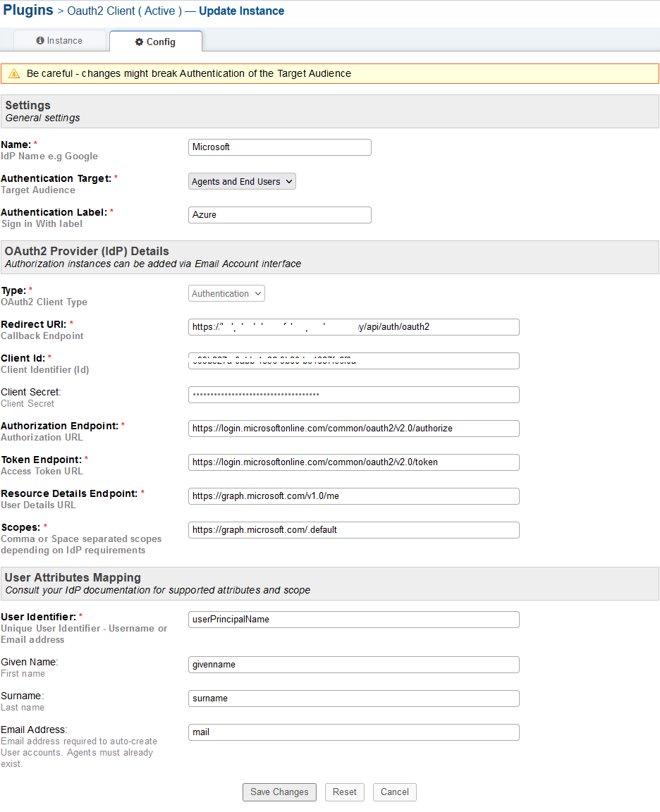660x812 pixels.
Task: Click the Plugins breadcrumb link
Action: (x=28, y=11)
